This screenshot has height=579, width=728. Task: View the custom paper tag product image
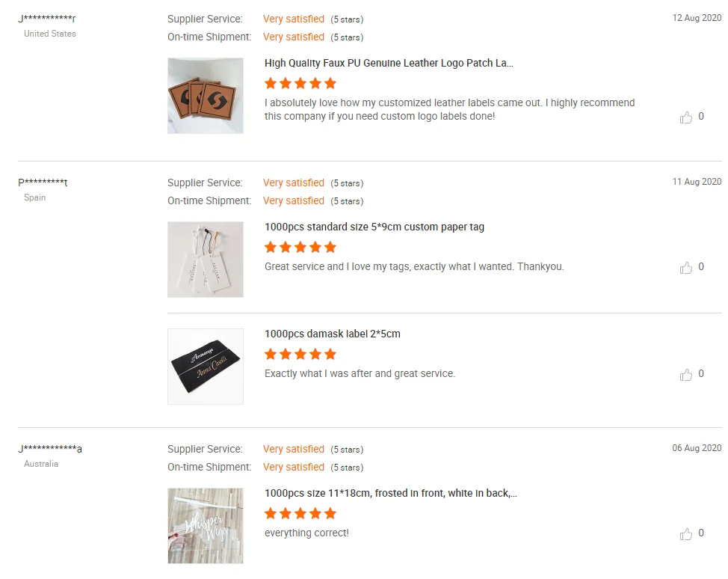(206, 260)
